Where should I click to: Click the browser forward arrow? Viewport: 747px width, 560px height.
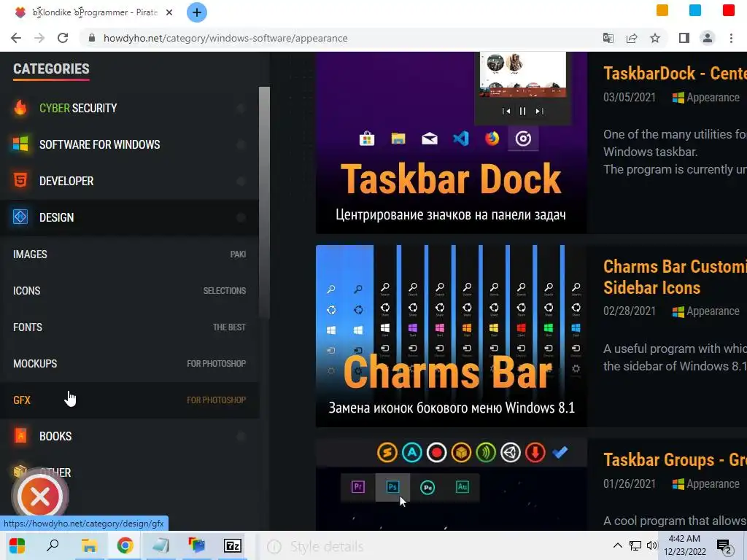tap(39, 38)
